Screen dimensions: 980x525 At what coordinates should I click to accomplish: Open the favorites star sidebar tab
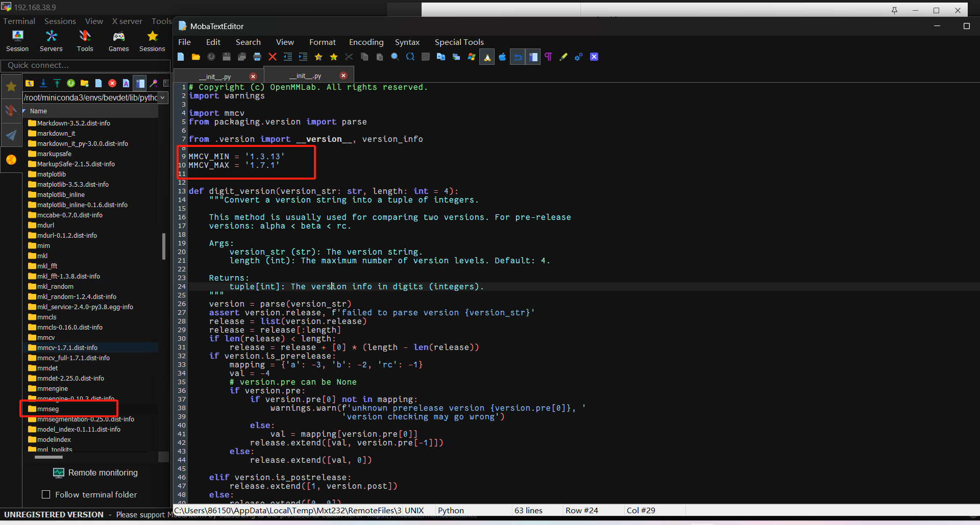[x=11, y=87]
